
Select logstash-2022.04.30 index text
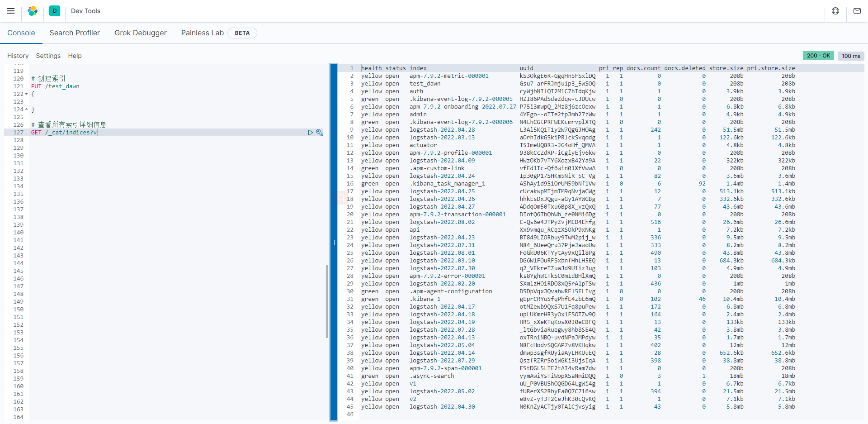click(442, 407)
